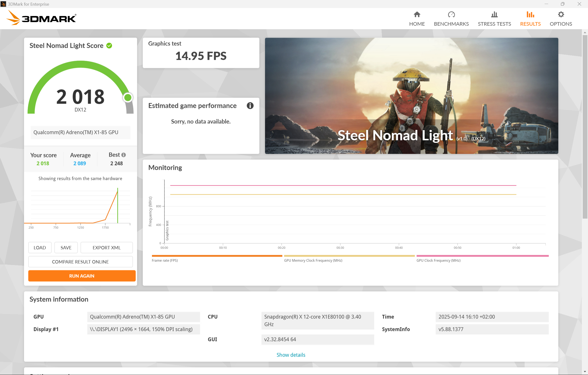Viewport: 588px width, 375px height.
Task: Click the Results chart icon
Action: (530, 15)
